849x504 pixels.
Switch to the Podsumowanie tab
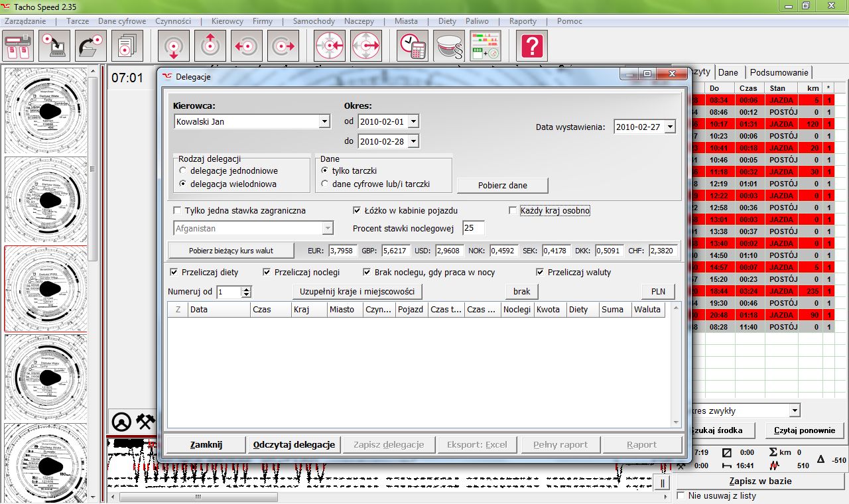(779, 72)
